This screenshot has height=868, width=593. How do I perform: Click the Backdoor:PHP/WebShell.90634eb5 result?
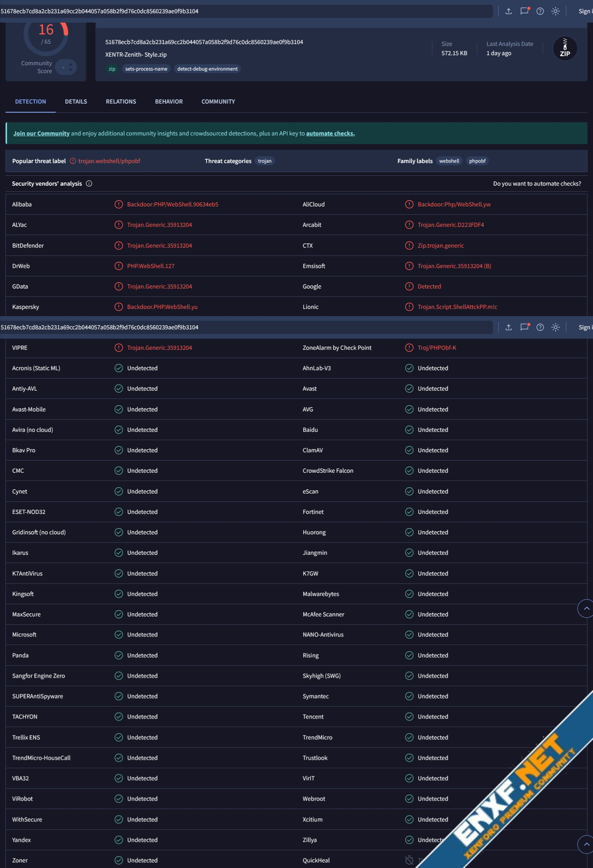tap(172, 204)
